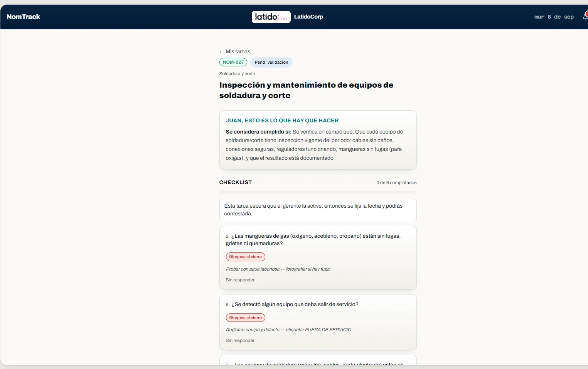Select the NOM-027 badge
The image size is (588, 369).
pos(233,62)
